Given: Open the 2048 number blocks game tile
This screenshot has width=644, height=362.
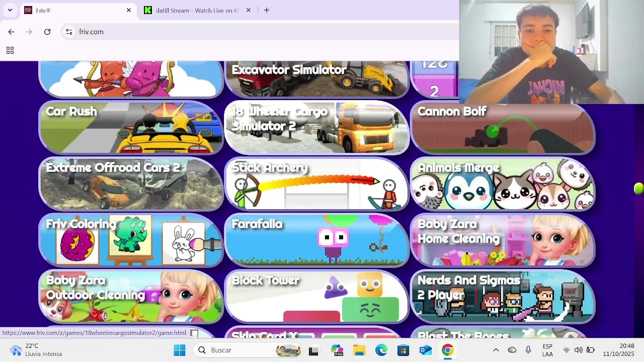Looking at the screenshot, I should coord(435,79).
